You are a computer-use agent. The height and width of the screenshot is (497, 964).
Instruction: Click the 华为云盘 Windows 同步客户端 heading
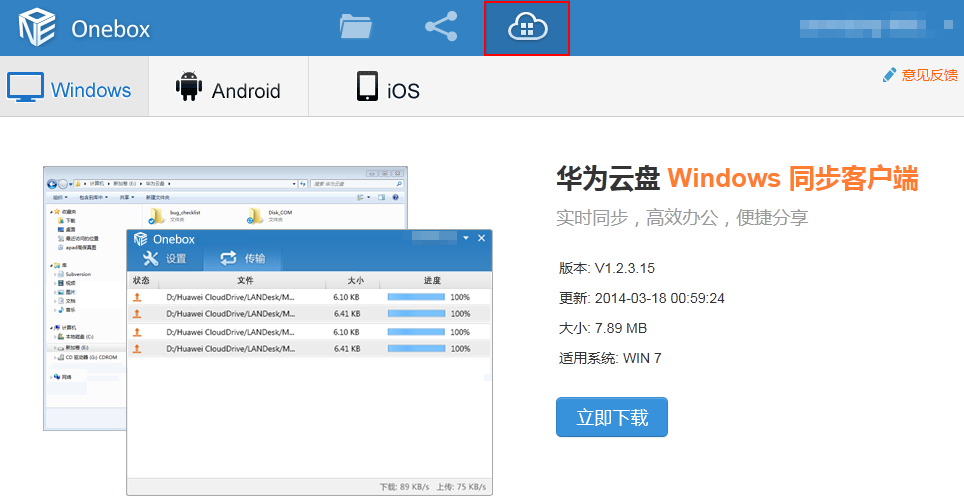coord(737,178)
